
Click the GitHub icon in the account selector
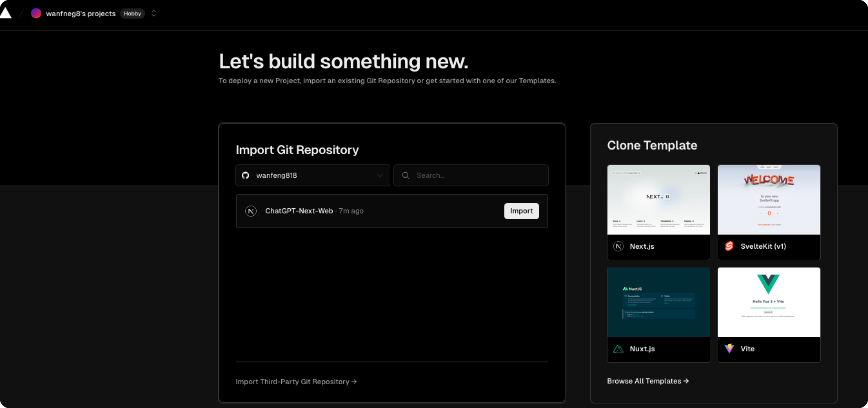[x=245, y=175]
